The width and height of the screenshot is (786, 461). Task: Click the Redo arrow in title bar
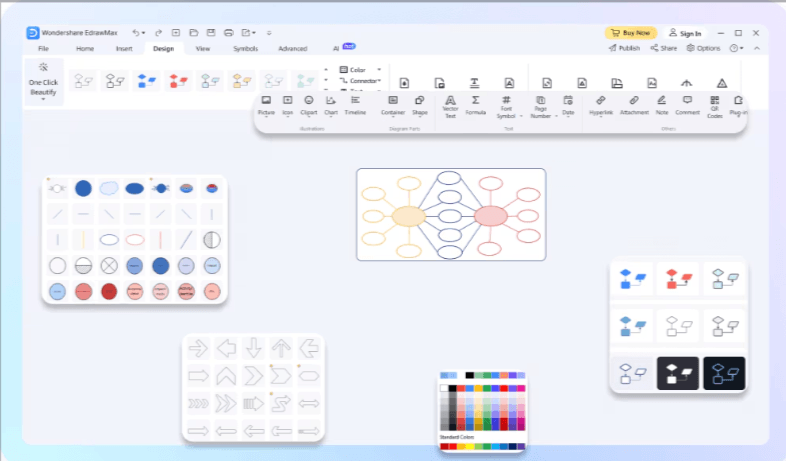click(x=158, y=33)
